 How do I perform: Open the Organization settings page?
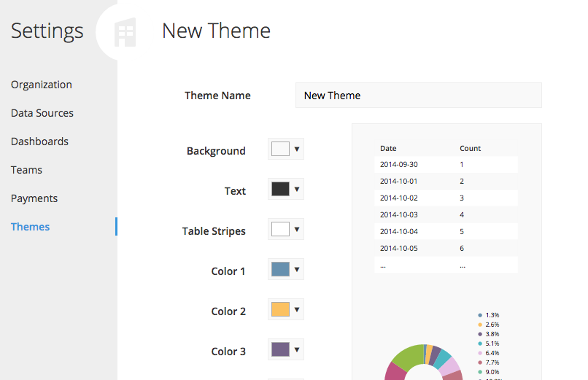tap(42, 85)
